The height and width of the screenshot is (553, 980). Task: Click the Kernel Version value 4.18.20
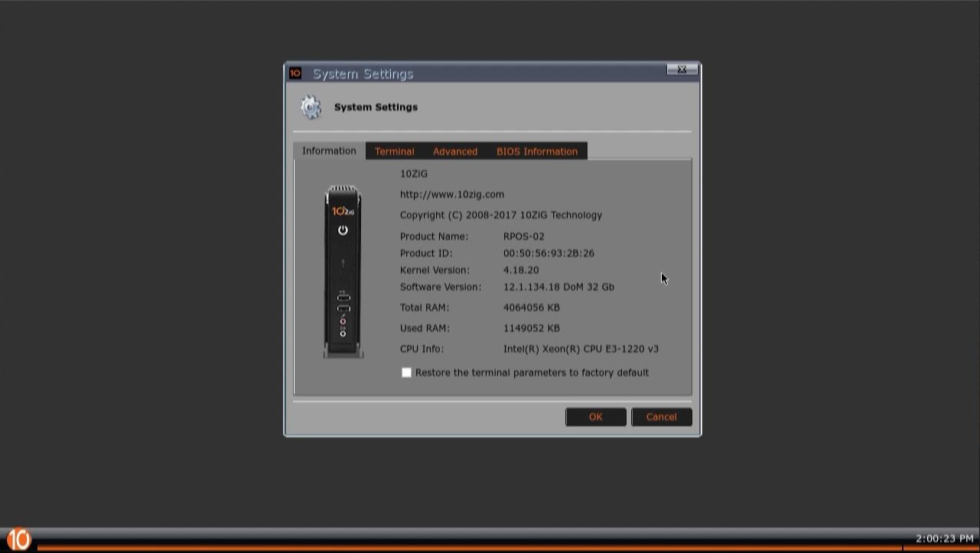coord(521,270)
